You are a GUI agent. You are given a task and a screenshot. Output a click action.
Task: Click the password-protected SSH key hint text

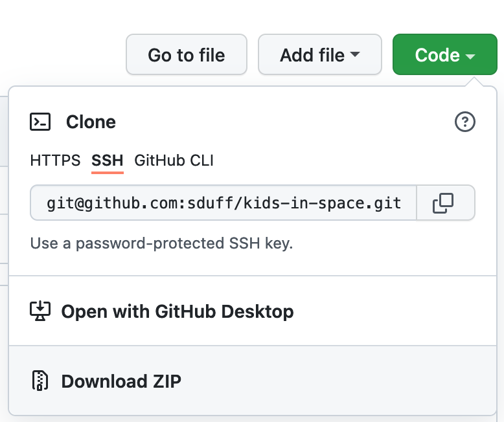click(x=161, y=244)
